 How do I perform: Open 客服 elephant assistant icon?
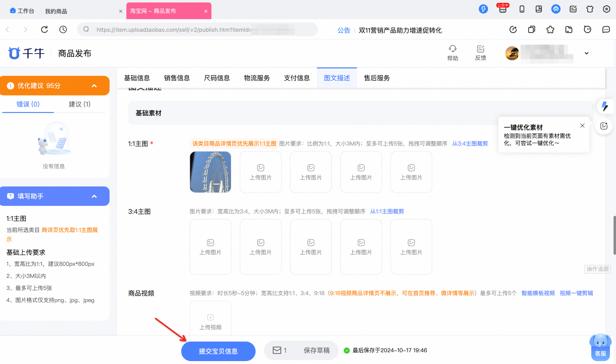600,347
